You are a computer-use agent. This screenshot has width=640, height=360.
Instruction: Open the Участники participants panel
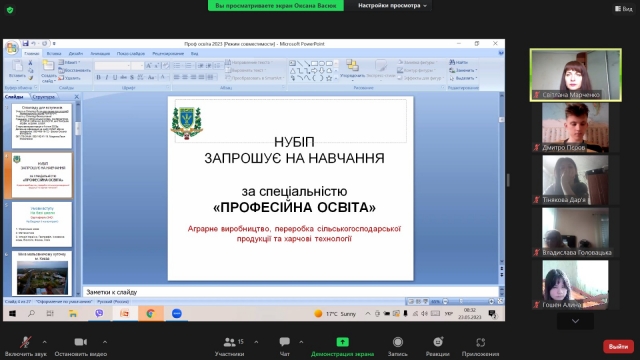click(x=230, y=346)
